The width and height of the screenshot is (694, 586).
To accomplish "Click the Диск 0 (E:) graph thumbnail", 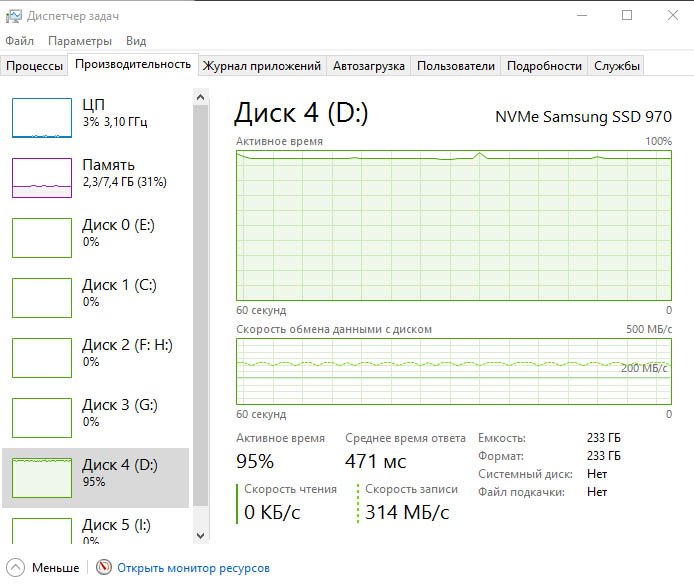I will coord(42,238).
